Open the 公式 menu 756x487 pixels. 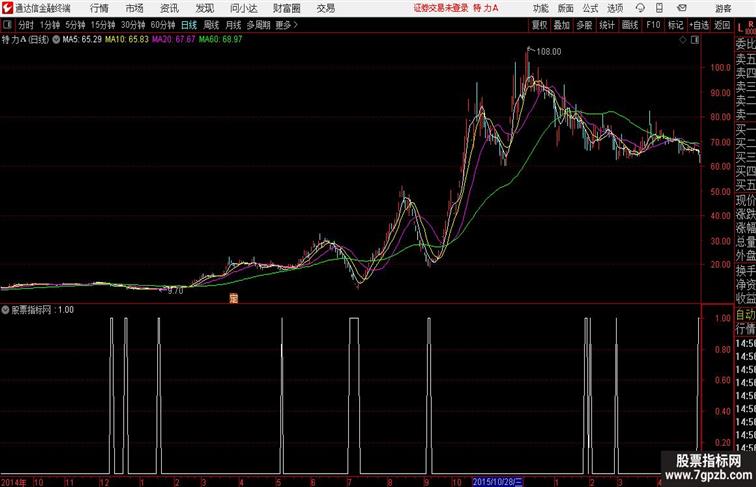pyautogui.click(x=590, y=8)
